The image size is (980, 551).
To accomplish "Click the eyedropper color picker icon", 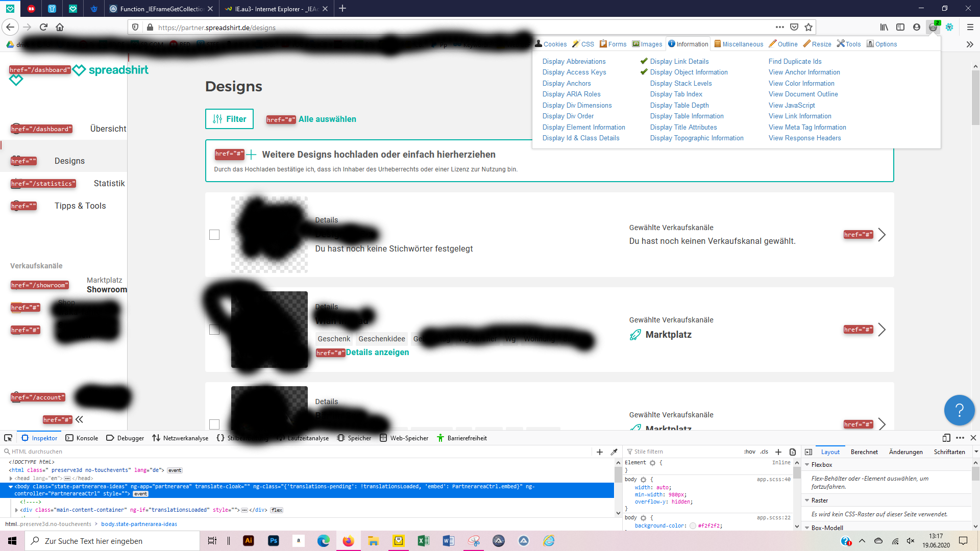I will coord(614,452).
